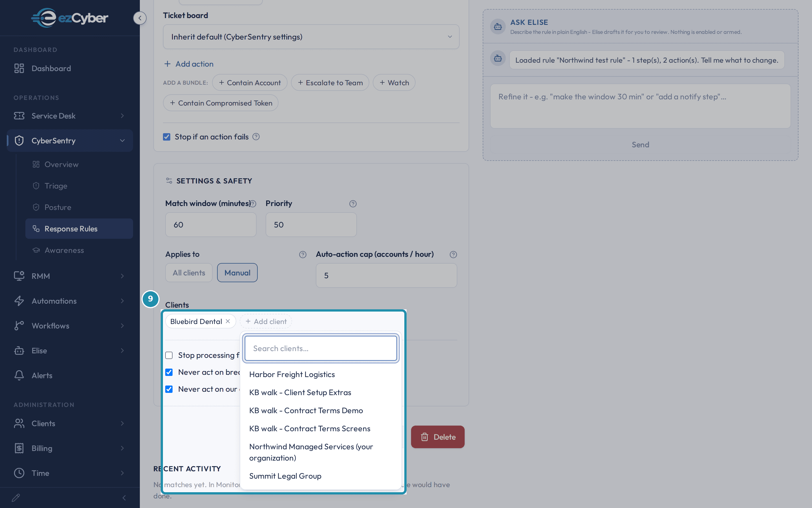Uncheck the Never act on our checkbox
812x508 pixels.
(x=169, y=389)
